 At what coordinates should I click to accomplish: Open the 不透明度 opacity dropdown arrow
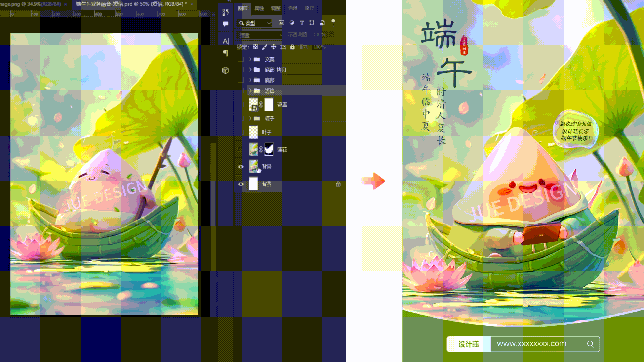click(x=332, y=35)
